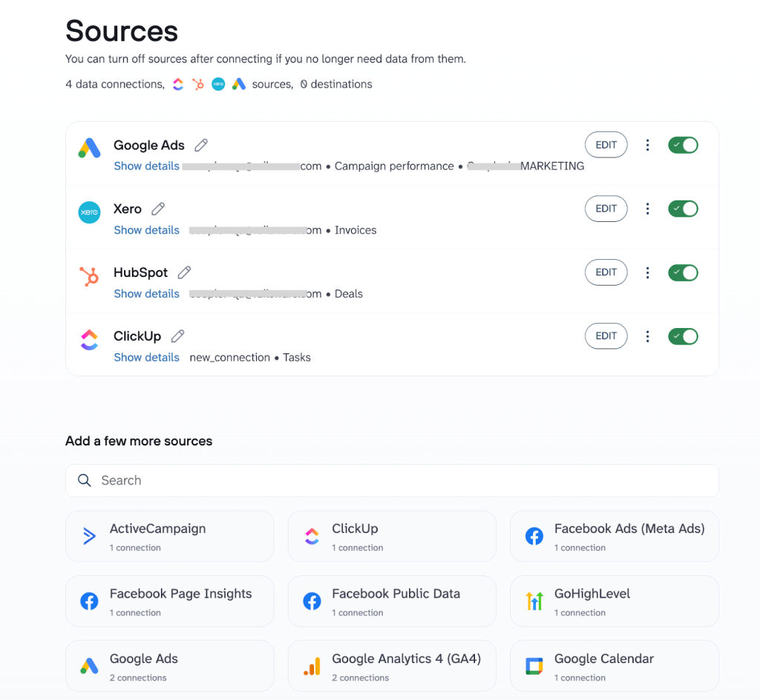This screenshot has height=700, width=760.
Task: Select the Facebook Page Insights card
Action: pyautogui.click(x=169, y=601)
